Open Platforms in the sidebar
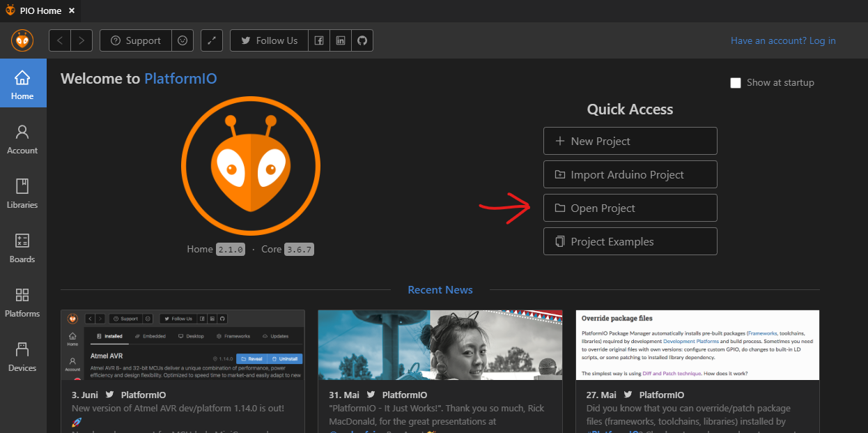The height and width of the screenshot is (433, 868). coord(22,302)
